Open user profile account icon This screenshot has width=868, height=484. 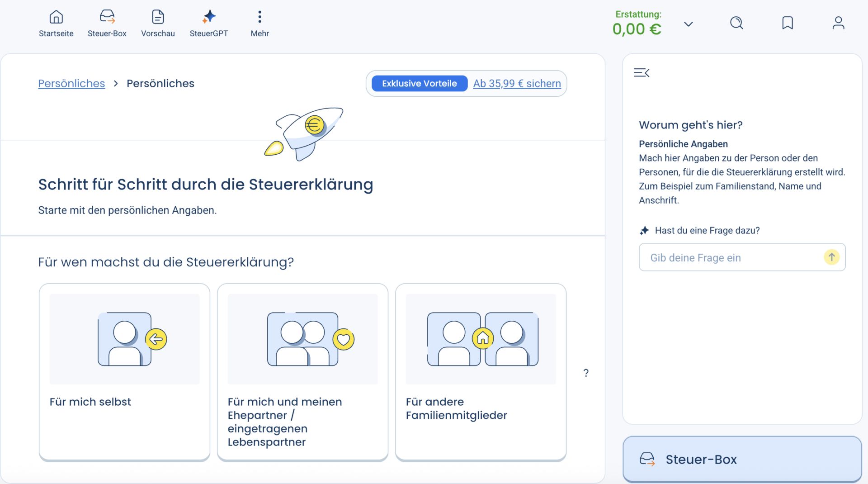click(x=838, y=23)
